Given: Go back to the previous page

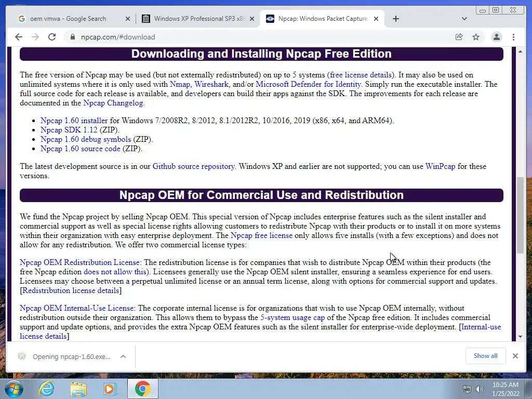Looking at the screenshot, I should (x=19, y=37).
